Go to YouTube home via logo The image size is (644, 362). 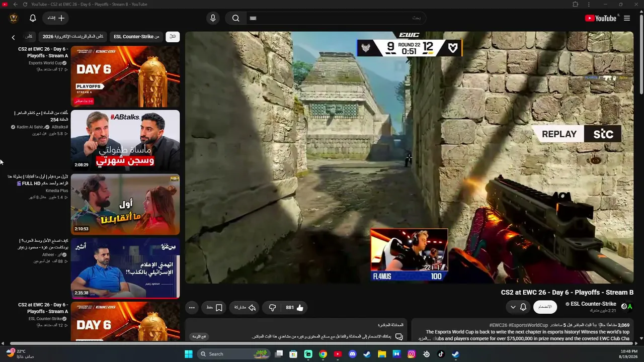(x=600, y=18)
